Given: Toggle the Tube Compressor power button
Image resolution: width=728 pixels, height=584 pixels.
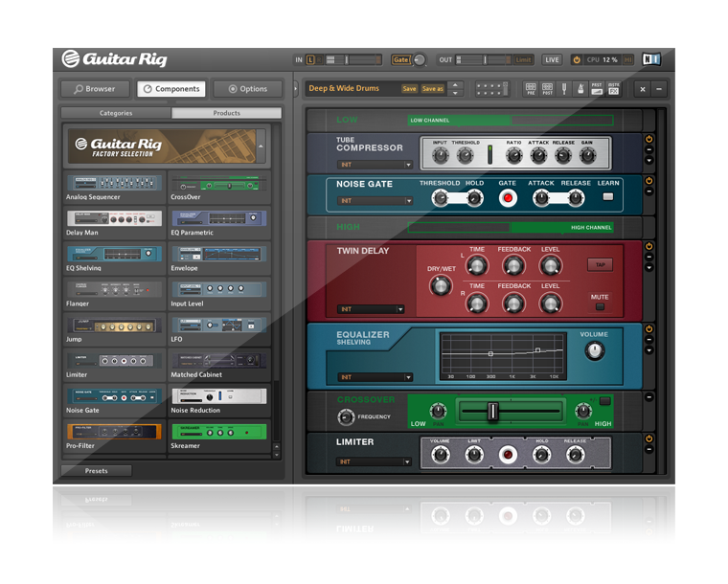Looking at the screenshot, I should click(648, 139).
